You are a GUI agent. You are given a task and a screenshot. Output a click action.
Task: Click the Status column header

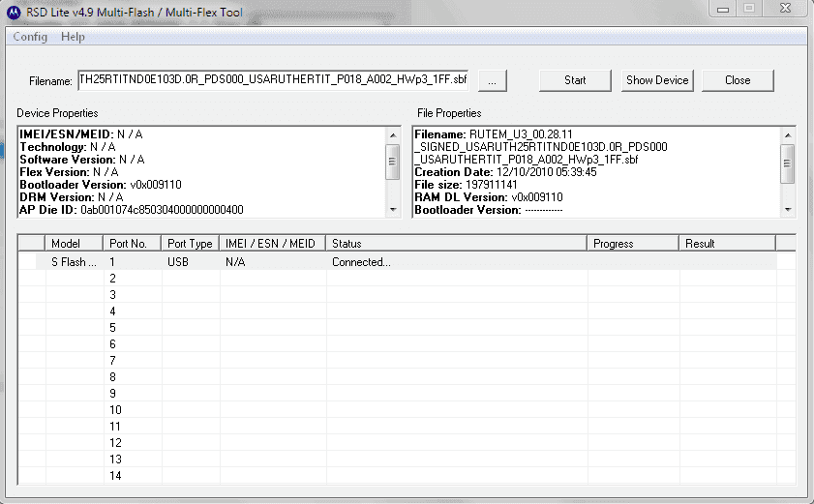[456, 244]
